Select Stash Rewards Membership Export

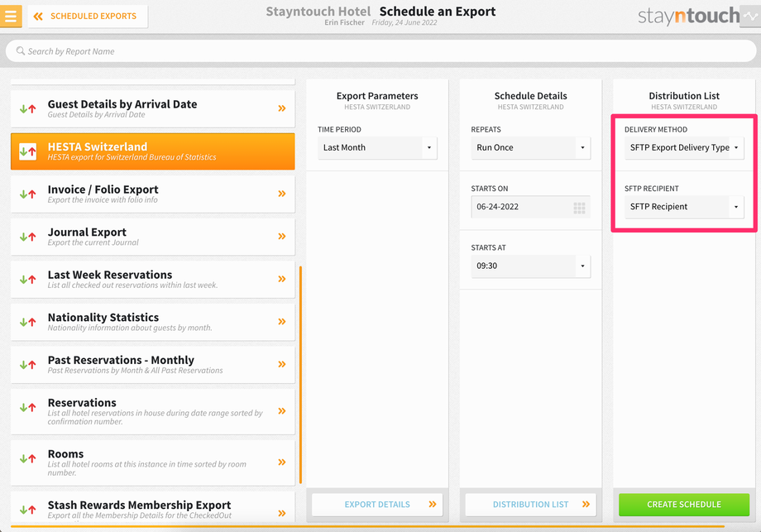(152, 508)
